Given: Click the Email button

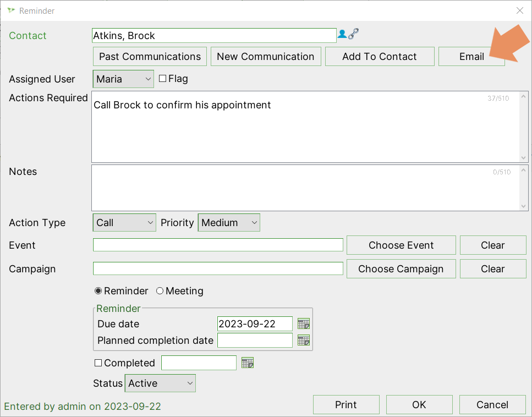Looking at the screenshot, I should 471,56.
